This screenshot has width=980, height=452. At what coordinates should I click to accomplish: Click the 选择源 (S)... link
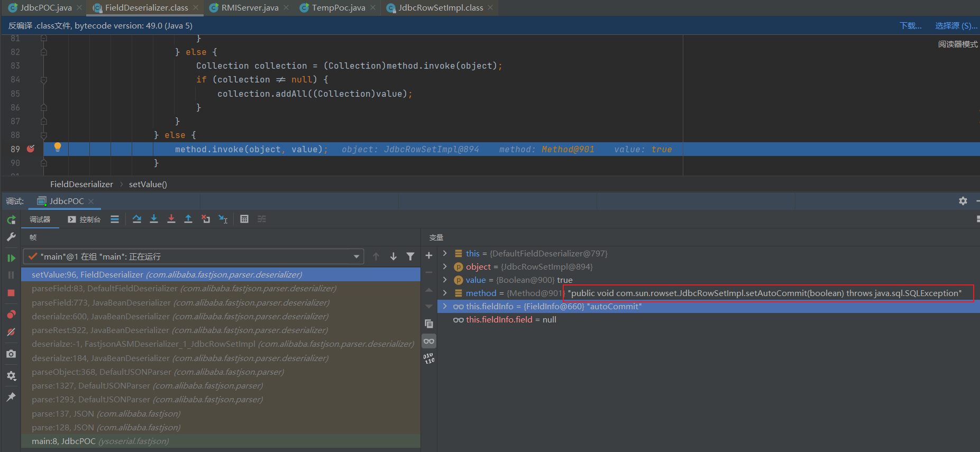click(x=956, y=25)
